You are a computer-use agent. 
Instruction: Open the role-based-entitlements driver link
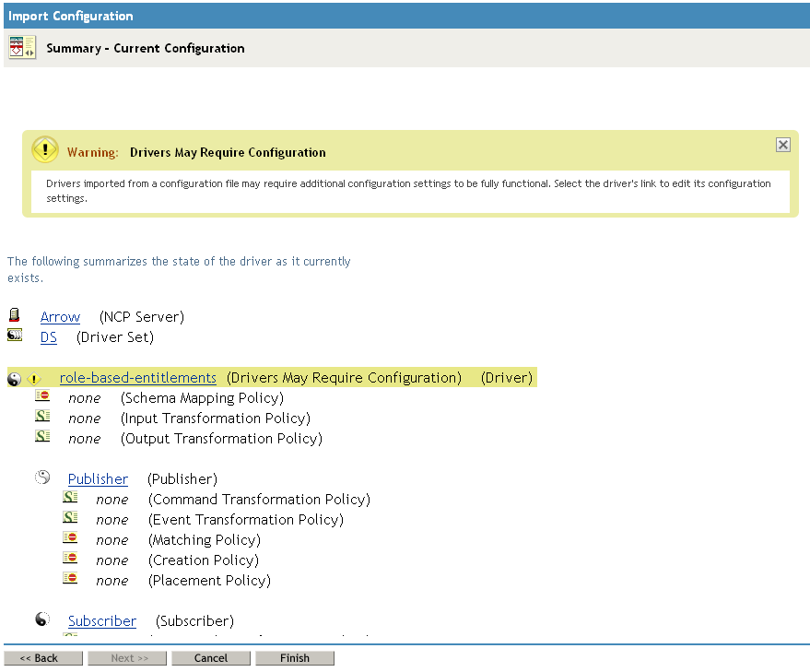click(138, 378)
